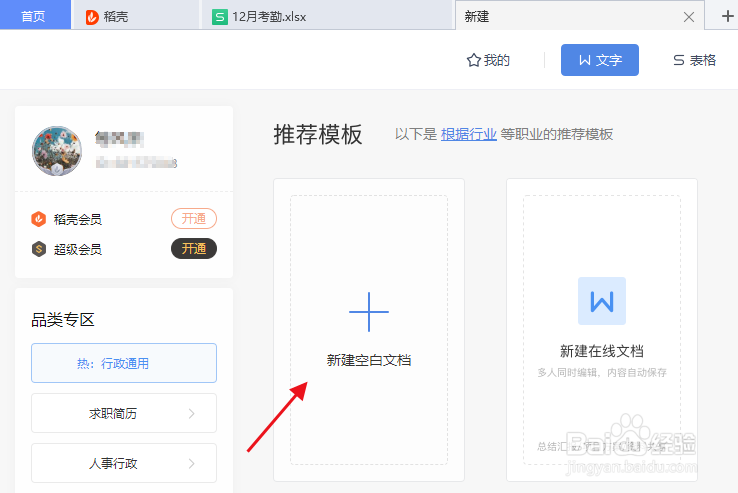Click the 新建空白文档 label

[369, 360]
